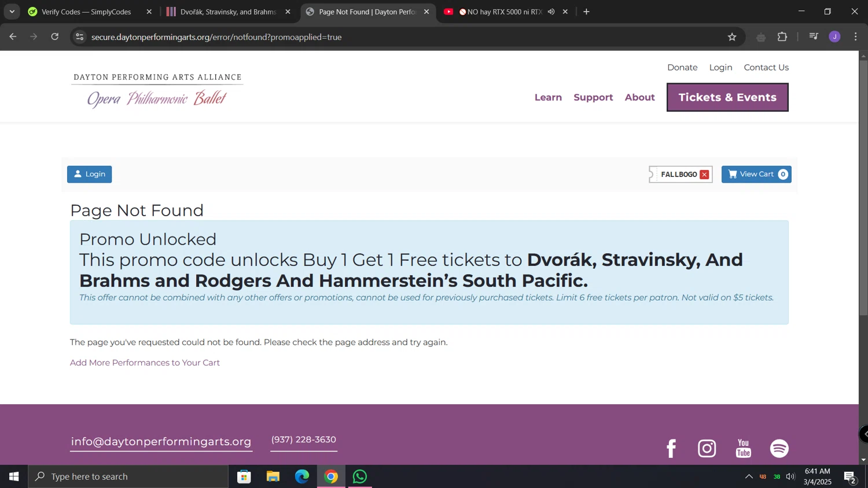Close the Verify Codes — SimplyCodes tab
The height and width of the screenshot is (488, 868).
[x=149, y=12]
